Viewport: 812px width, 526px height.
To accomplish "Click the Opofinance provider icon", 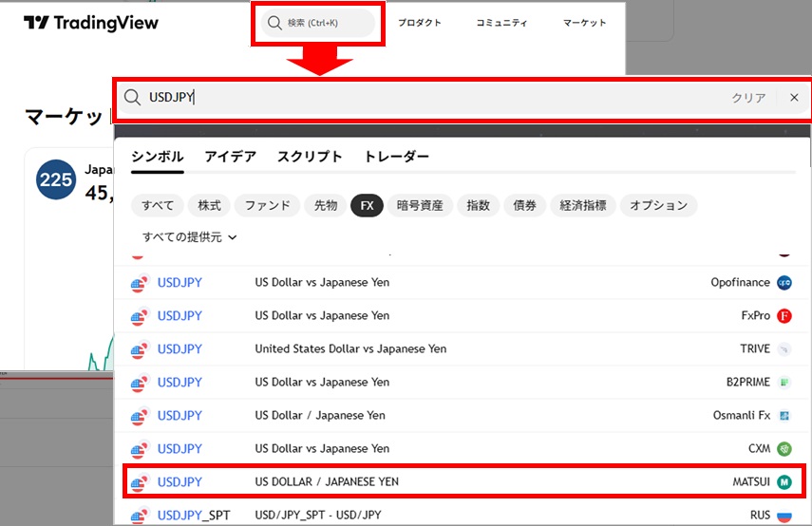I will 784,282.
